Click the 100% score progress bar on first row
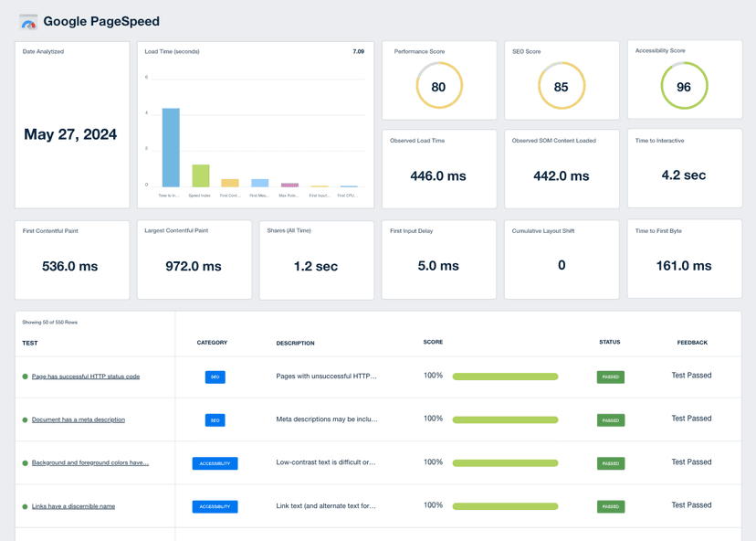 click(x=504, y=377)
